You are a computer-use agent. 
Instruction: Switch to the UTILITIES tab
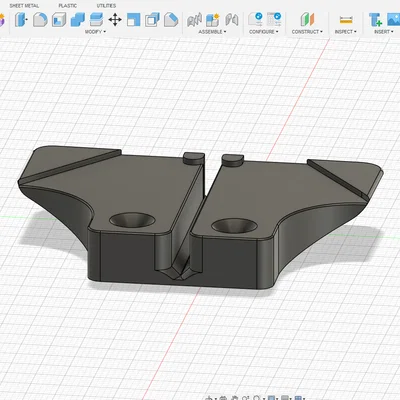click(x=106, y=6)
